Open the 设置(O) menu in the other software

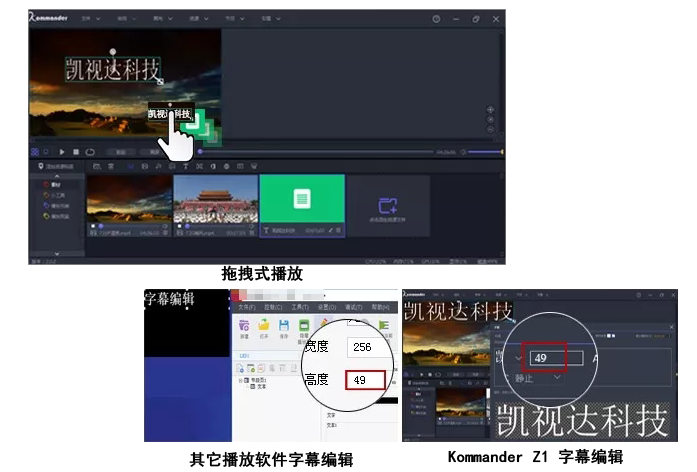(x=327, y=307)
